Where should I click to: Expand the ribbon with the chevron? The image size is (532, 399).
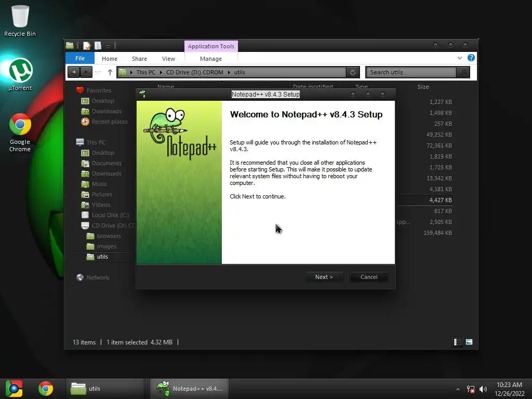[x=460, y=58]
